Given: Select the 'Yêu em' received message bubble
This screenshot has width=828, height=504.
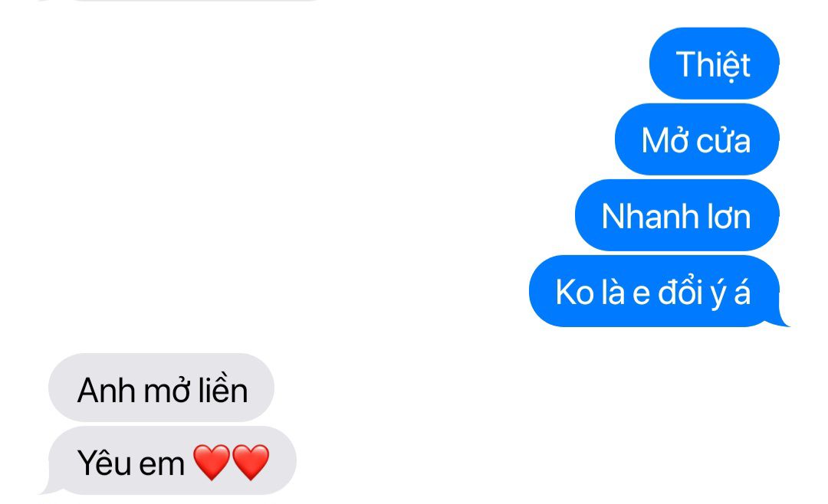Looking at the screenshot, I should pyautogui.click(x=172, y=460).
